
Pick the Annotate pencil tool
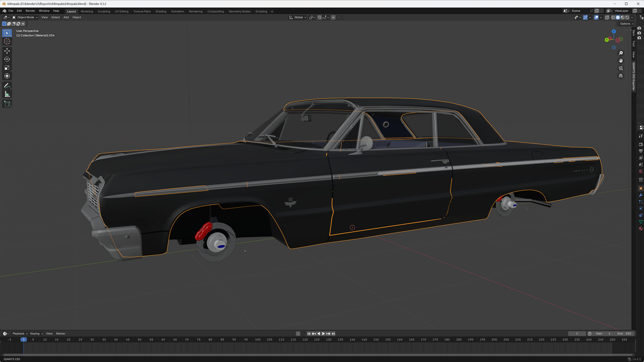coord(7,85)
